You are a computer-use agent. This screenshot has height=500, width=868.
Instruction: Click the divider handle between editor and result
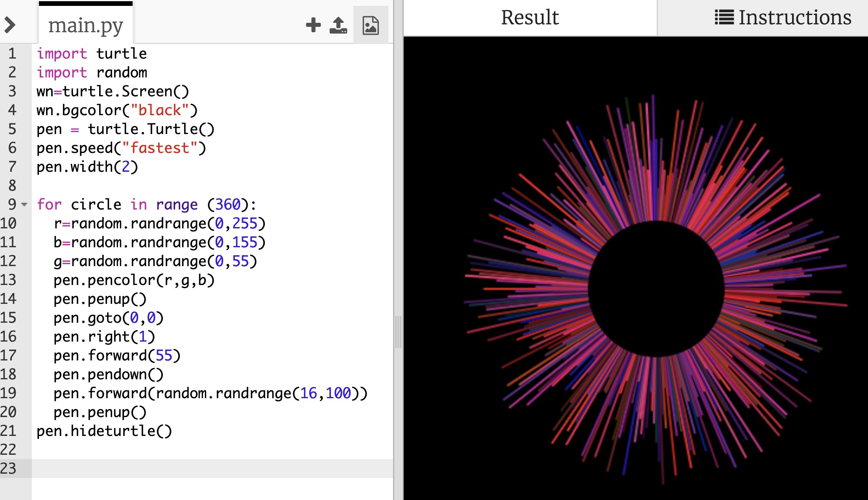tap(398, 332)
